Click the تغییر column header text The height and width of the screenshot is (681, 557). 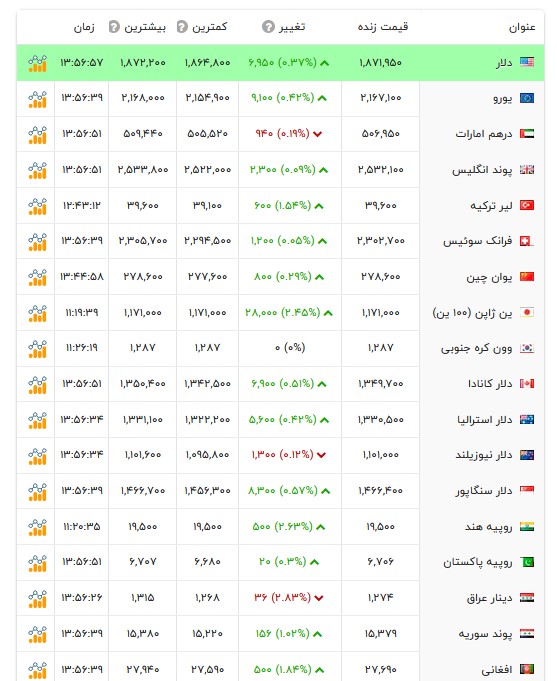pyautogui.click(x=292, y=27)
